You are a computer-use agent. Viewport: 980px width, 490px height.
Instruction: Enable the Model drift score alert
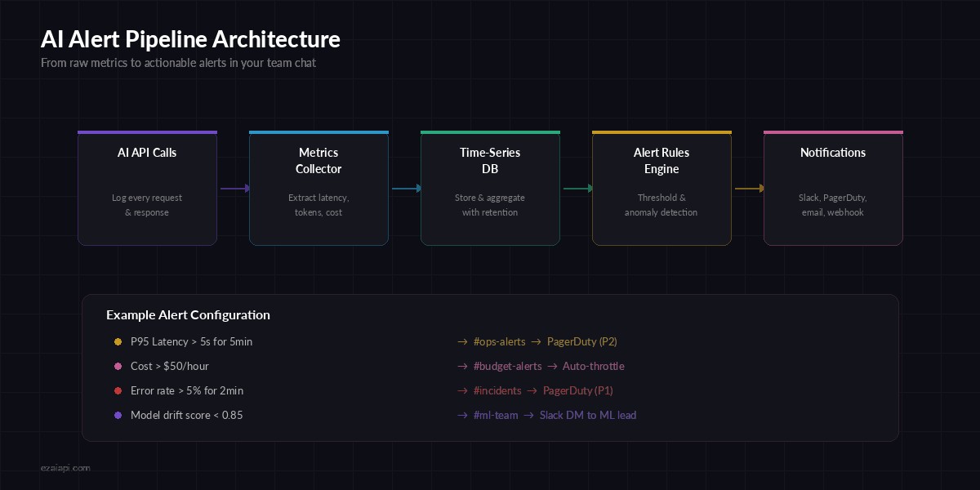[x=185, y=415]
